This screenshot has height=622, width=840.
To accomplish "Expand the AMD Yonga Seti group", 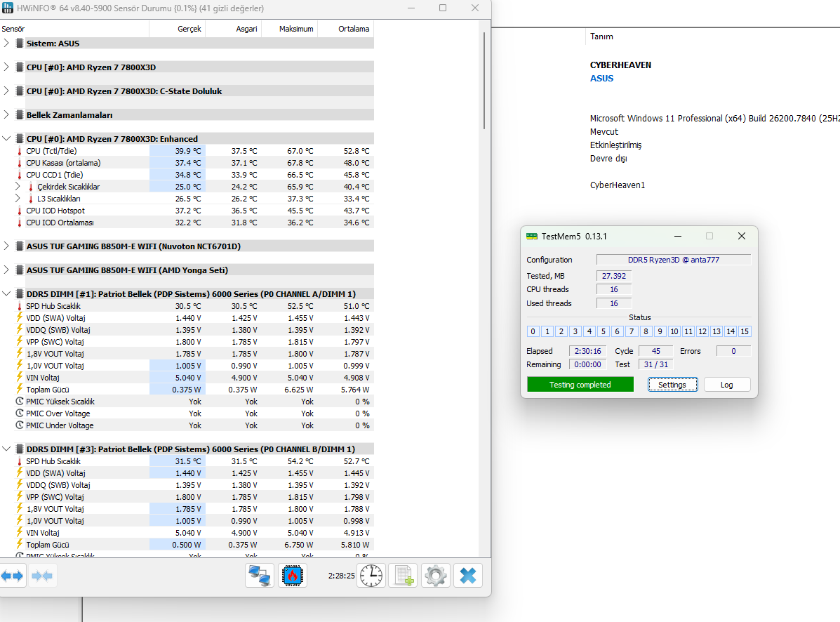I will point(6,270).
